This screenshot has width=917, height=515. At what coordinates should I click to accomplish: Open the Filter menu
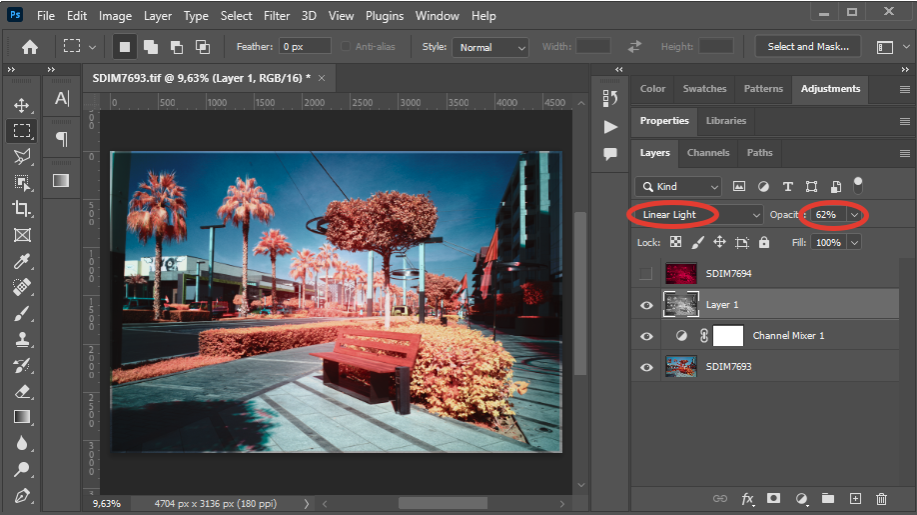[x=278, y=16]
